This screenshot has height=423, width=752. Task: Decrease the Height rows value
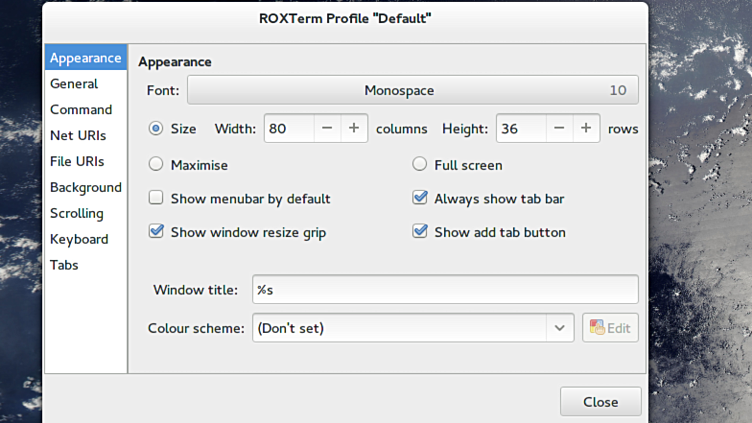click(560, 128)
